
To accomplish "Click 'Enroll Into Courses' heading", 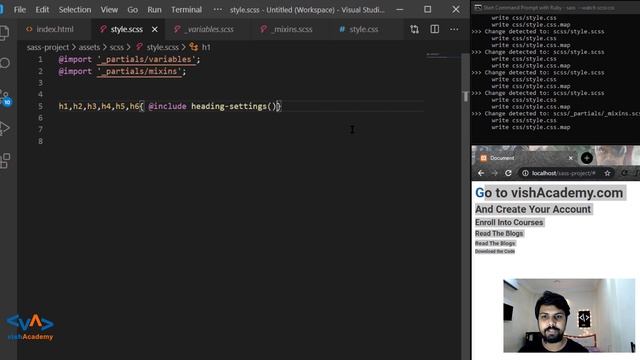I will click(509, 222).
